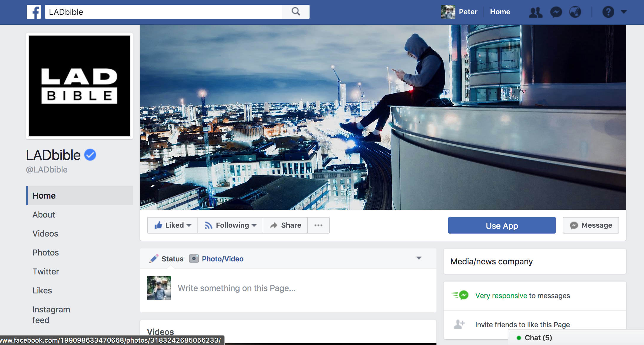Image resolution: width=644 pixels, height=345 pixels.
Task: Click the Messenger icon in navbar
Action: pyautogui.click(x=555, y=12)
